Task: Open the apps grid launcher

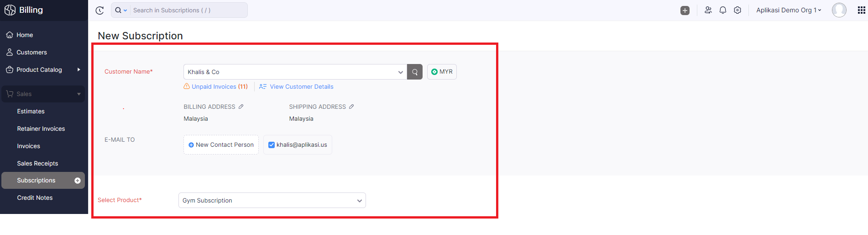Action: click(x=861, y=10)
